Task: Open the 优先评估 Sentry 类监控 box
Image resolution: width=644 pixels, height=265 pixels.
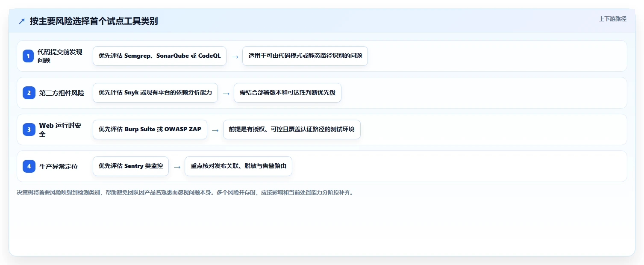Action: [131, 166]
